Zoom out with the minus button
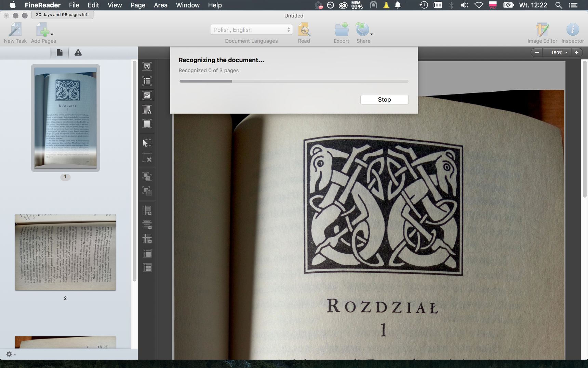588x368 pixels. [x=537, y=53]
